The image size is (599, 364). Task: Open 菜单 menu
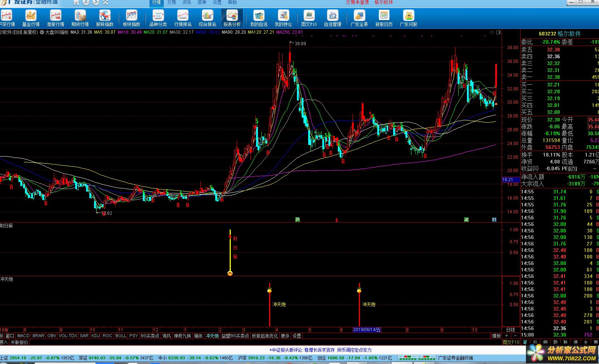tap(202, 3)
